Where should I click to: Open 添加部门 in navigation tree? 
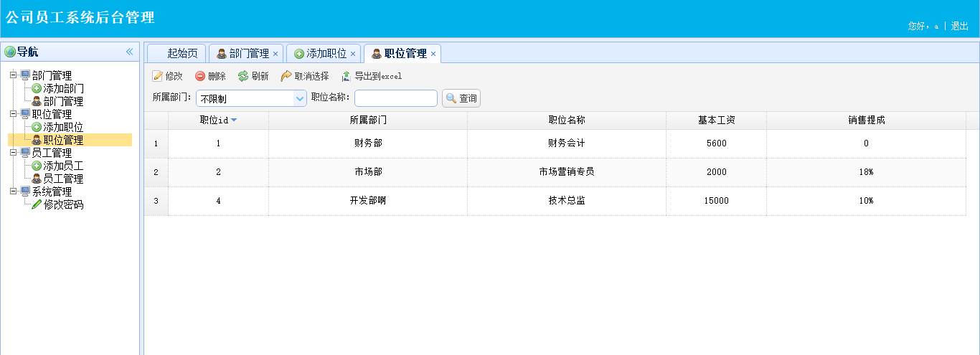63,88
